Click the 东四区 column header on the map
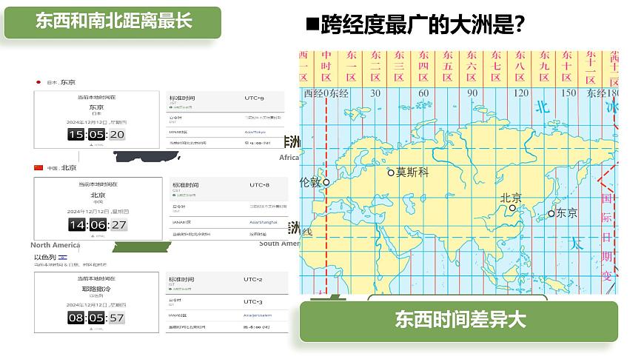Viewport: 644px width, 362px height. (423, 66)
